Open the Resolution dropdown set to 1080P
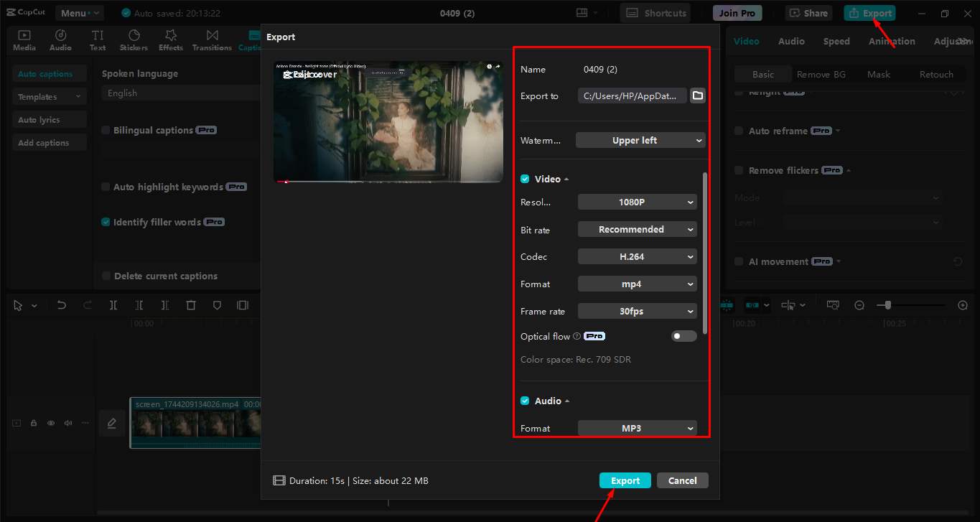Viewport: 980px width, 522px height. pos(637,202)
